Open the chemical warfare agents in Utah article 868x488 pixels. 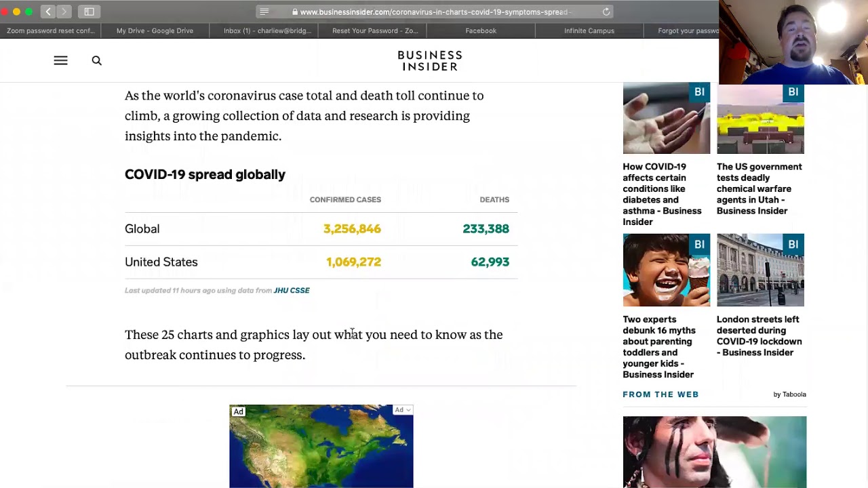(759, 188)
